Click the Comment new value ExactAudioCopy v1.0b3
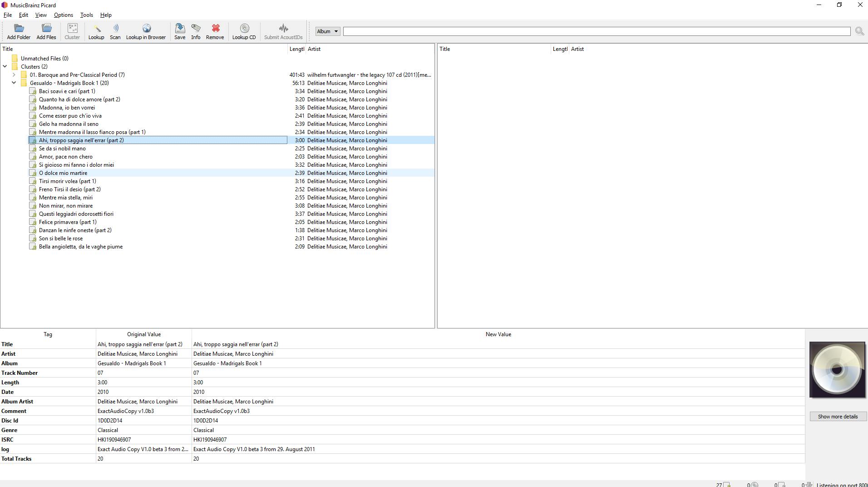This screenshot has width=868, height=487. click(x=222, y=411)
